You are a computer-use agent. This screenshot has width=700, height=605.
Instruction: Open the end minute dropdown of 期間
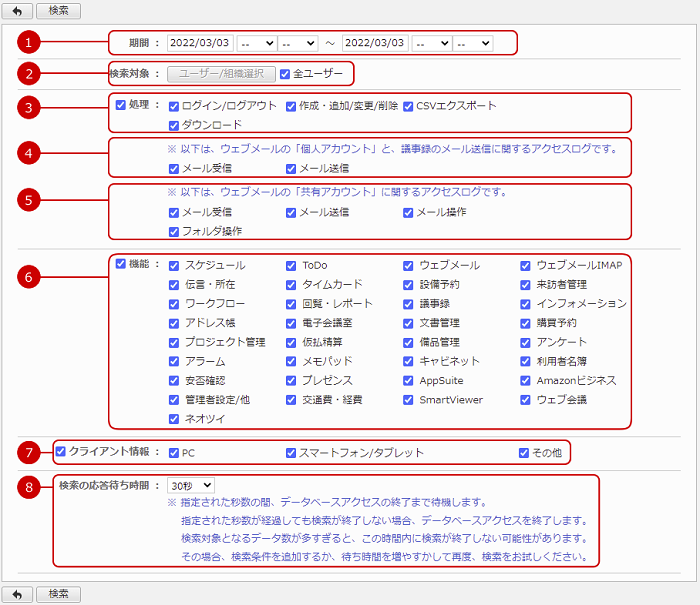click(473, 44)
